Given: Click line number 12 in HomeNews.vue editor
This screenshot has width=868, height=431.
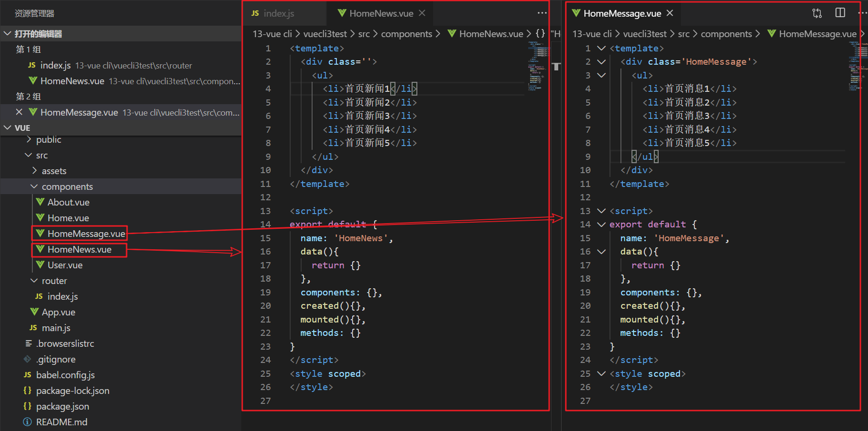Looking at the screenshot, I should [x=266, y=197].
